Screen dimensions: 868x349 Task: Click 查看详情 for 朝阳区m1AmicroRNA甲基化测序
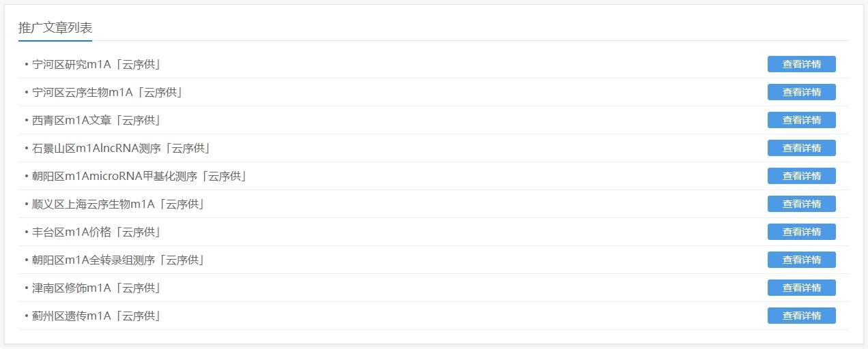(x=801, y=176)
